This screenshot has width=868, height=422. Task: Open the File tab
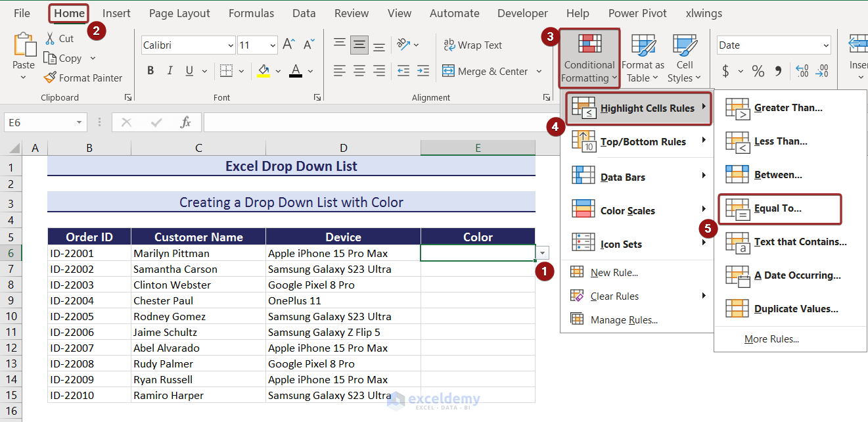click(22, 13)
